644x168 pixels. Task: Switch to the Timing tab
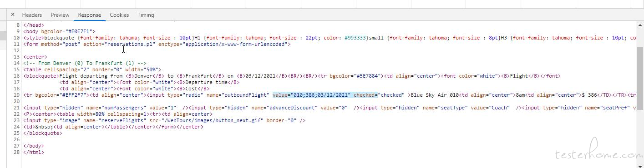[x=146, y=15]
